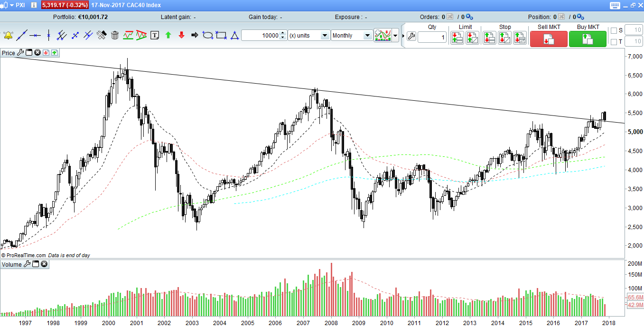
Task: Select the red down arrow marker
Action: click(181, 35)
